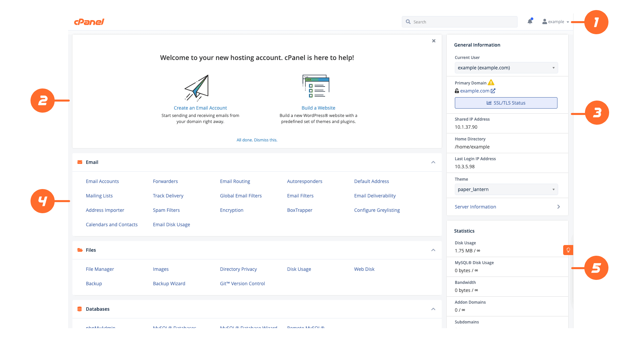The height and width of the screenshot is (362, 644).
Task: Open the Theme paper_lantern dropdown
Action: coord(506,189)
